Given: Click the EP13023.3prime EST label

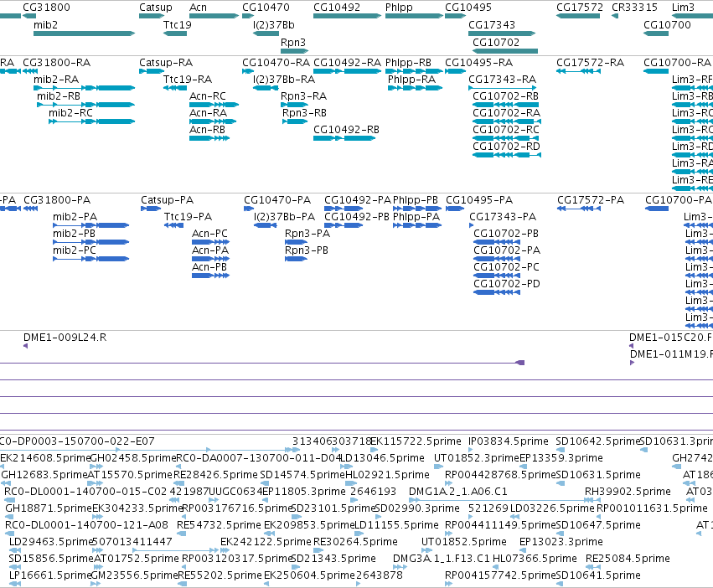Looking at the screenshot, I should [x=561, y=542].
